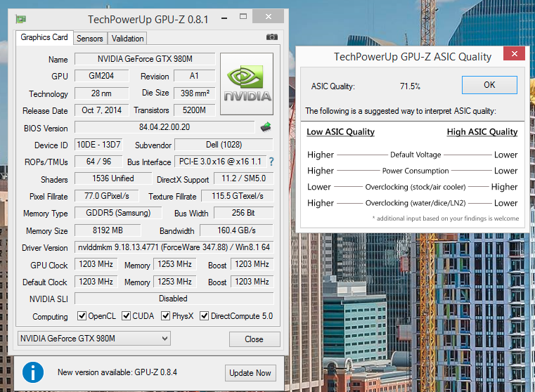Open the GPU selection dropdown

coord(94,339)
